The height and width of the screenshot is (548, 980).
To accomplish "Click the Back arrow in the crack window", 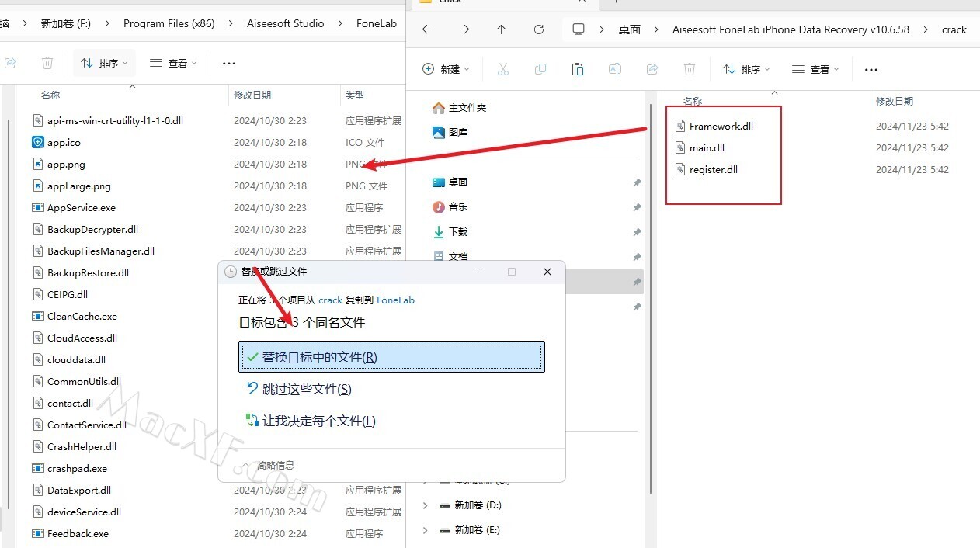I will (x=426, y=29).
